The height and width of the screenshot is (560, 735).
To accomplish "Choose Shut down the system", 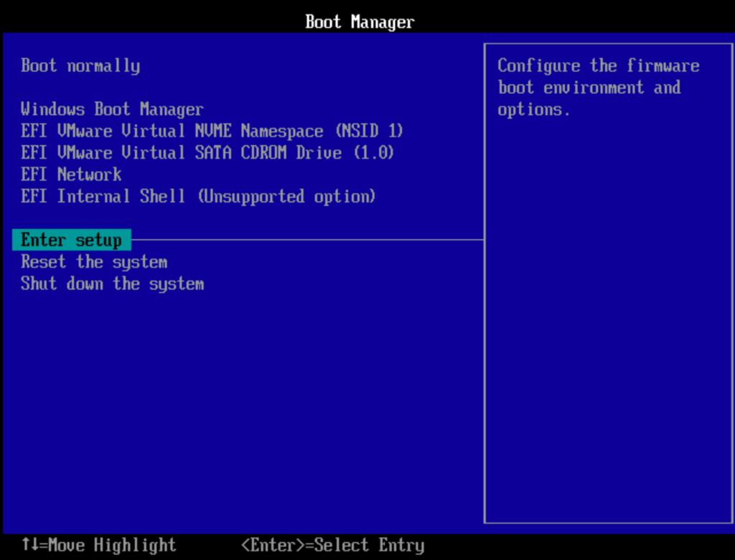I will pos(113,284).
